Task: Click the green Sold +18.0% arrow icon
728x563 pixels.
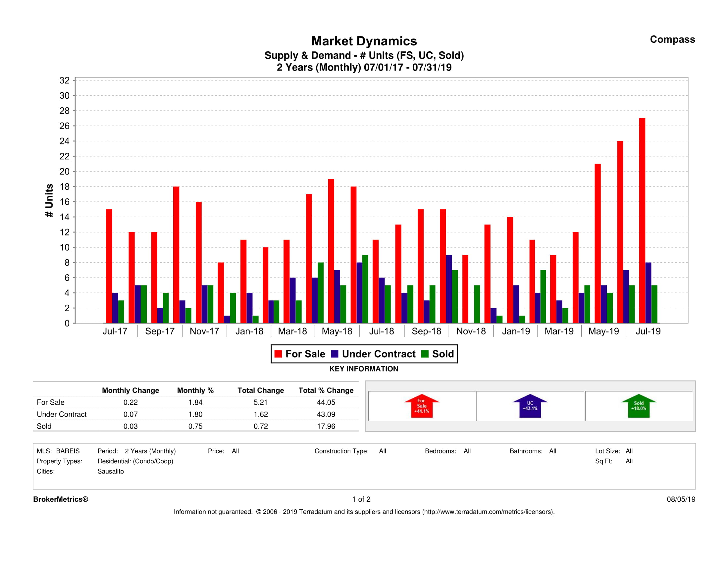Action: (x=639, y=406)
